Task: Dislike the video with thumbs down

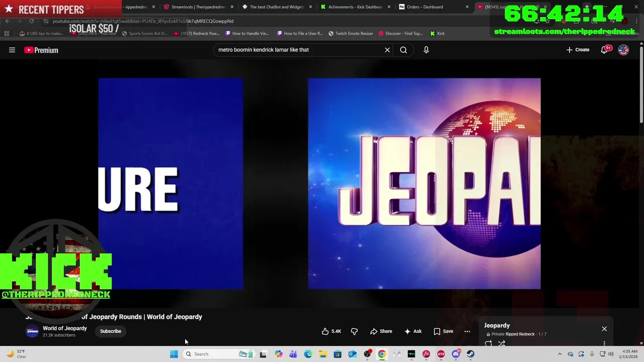Action: (x=354, y=331)
